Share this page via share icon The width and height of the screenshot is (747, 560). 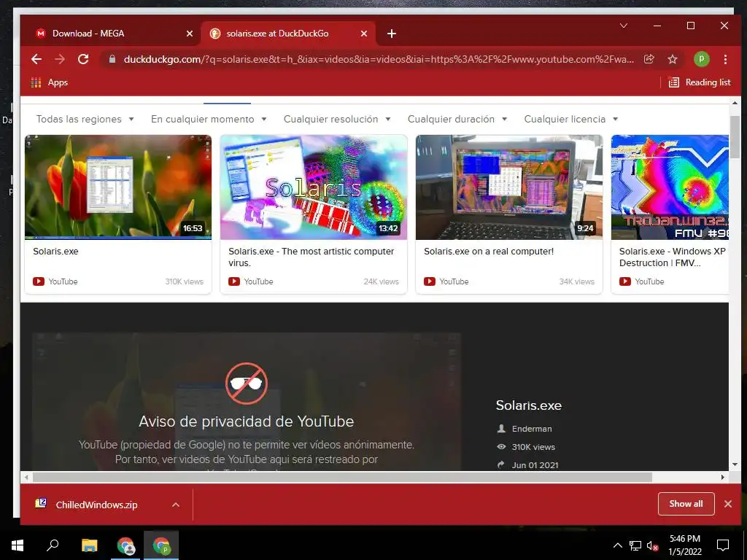click(x=649, y=59)
